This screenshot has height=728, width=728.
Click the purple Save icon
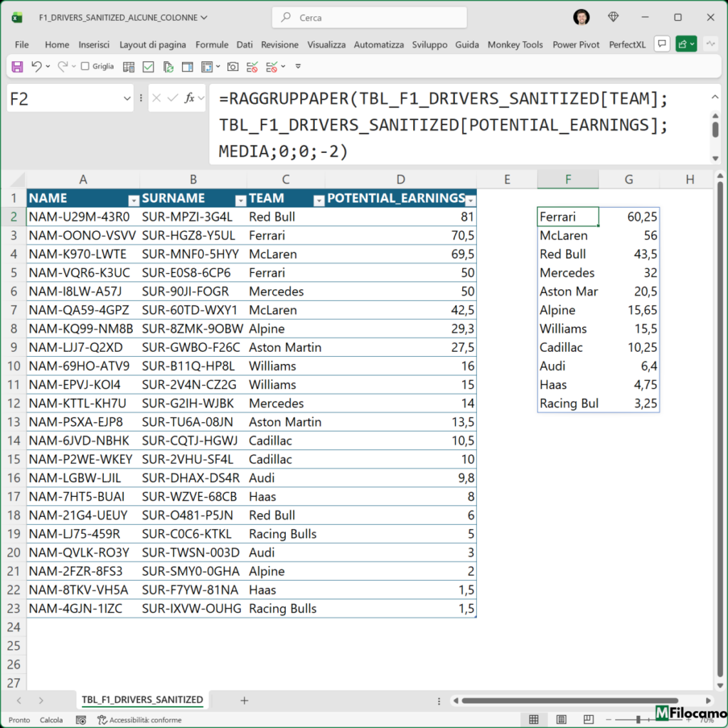tap(17, 67)
